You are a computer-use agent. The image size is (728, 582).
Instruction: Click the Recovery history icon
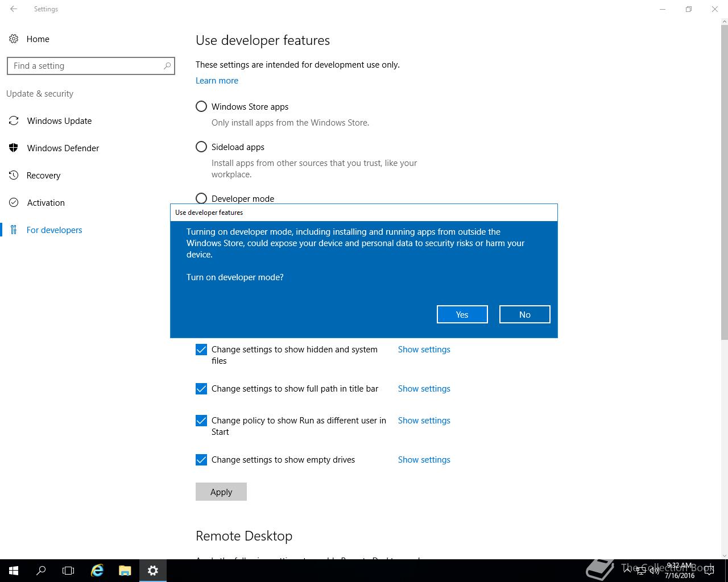[x=14, y=175]
